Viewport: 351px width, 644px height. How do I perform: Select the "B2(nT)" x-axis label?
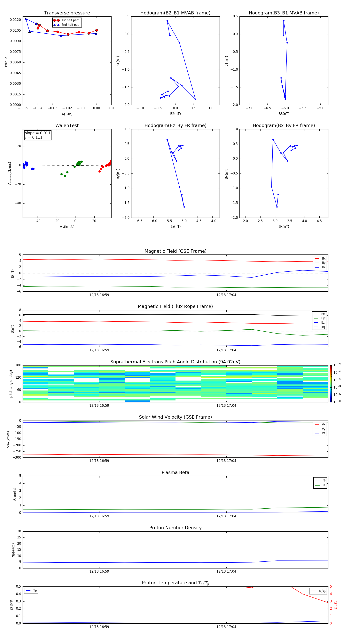tap(175, 114)
